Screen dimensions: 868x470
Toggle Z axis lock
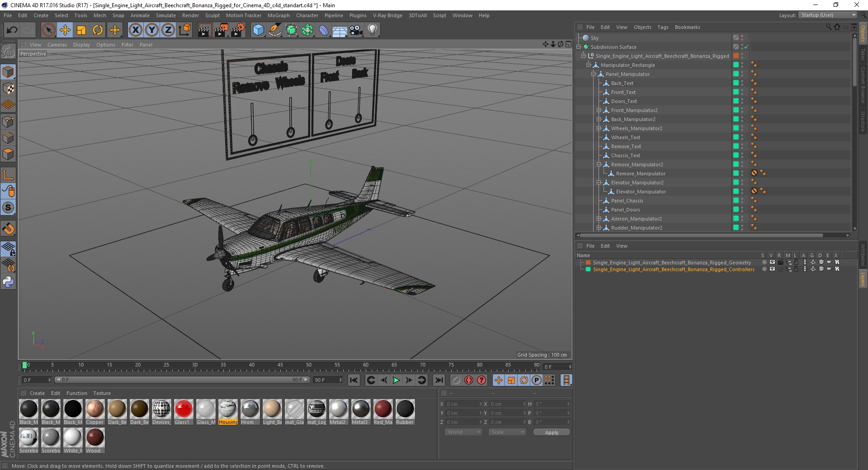coord(168,30)
